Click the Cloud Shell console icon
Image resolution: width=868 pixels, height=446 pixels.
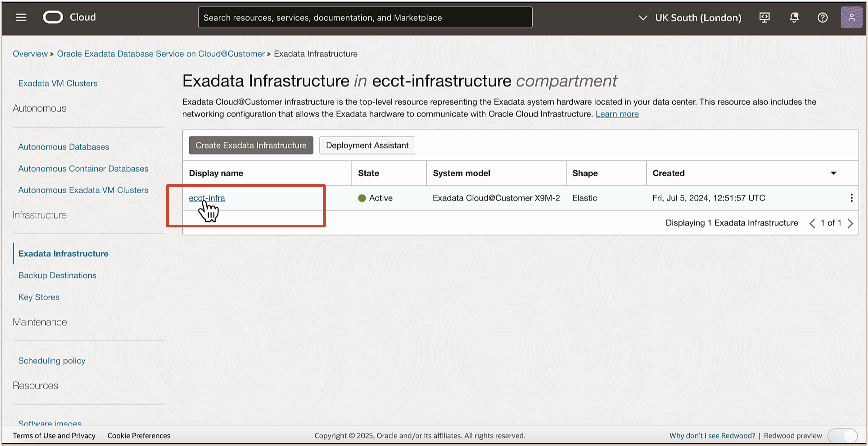coord(765,17)
